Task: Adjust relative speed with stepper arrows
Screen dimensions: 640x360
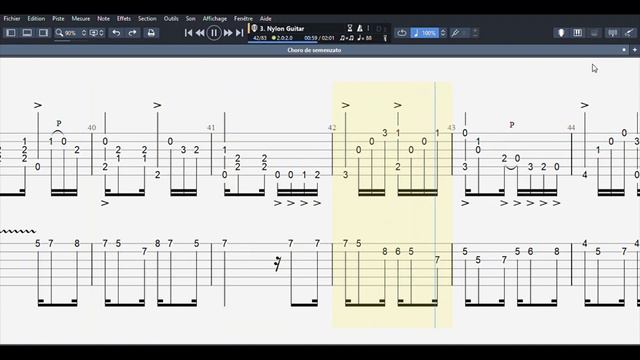Action: point(443,33)
